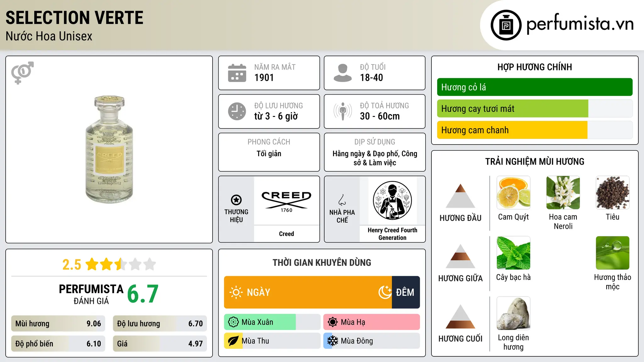Click the perfumer illustration icon
This screenshot has height=362, width=644.
[392, 200]
